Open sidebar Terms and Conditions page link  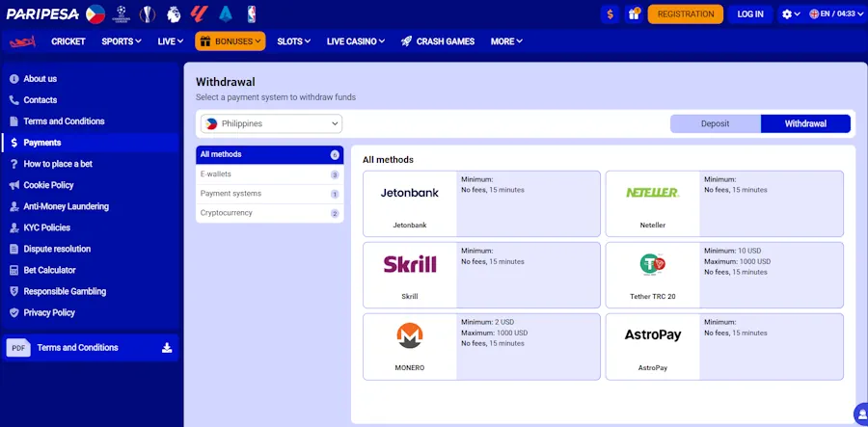point(90,121)
